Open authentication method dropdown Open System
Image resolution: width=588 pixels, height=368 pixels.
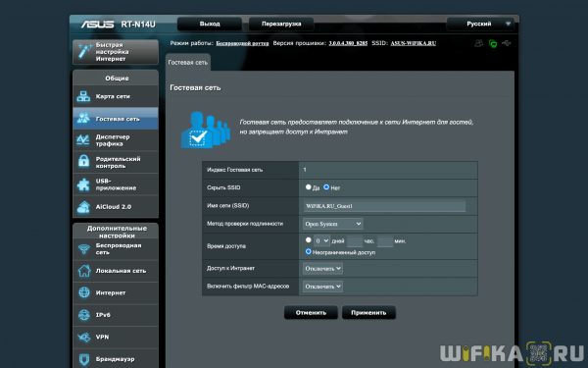(332, 224)
